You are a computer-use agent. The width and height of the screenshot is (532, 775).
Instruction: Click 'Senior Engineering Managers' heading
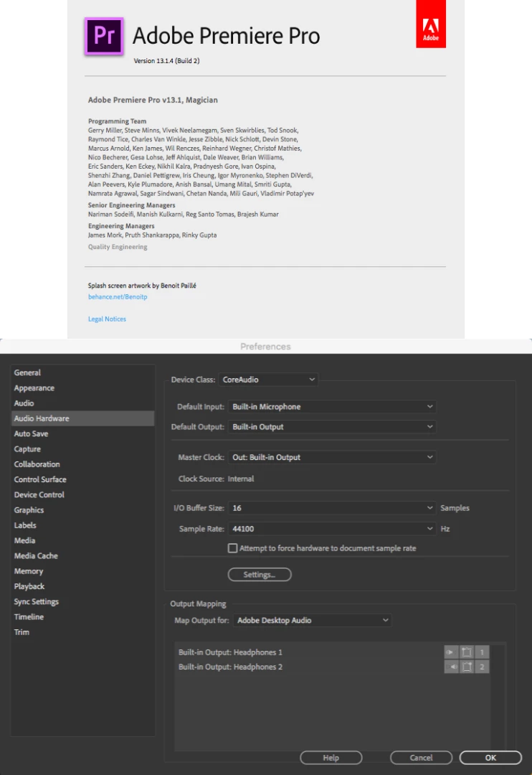coord(131,205)
